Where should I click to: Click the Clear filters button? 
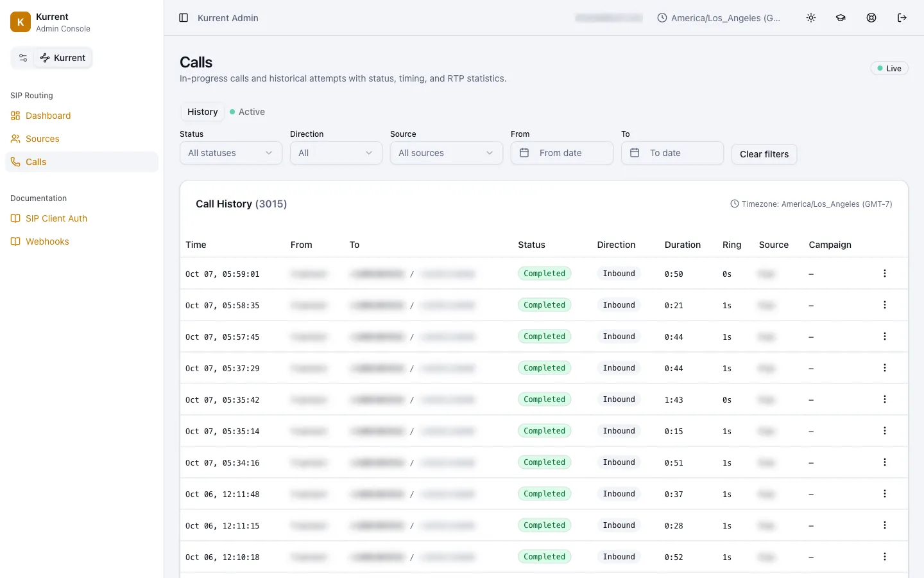coord(764,154)
